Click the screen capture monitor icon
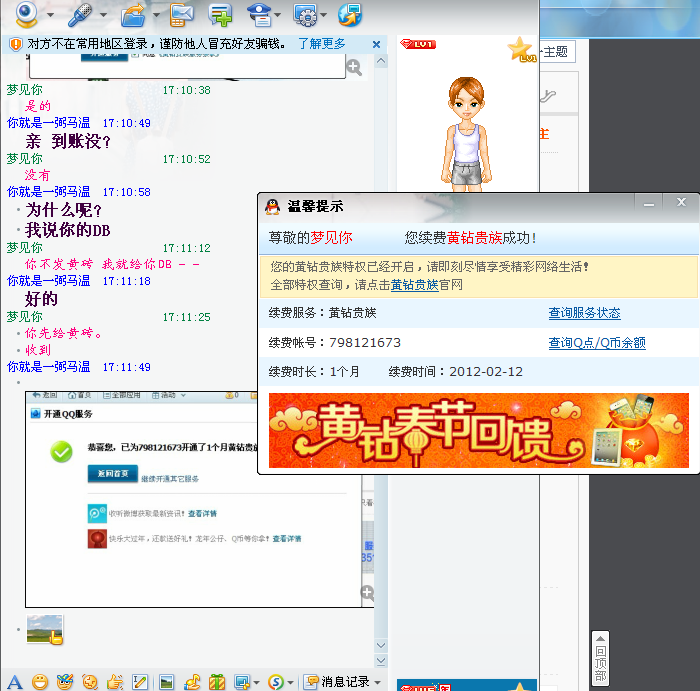This screenshot has height=691, width=700. (x=242, y=682)
